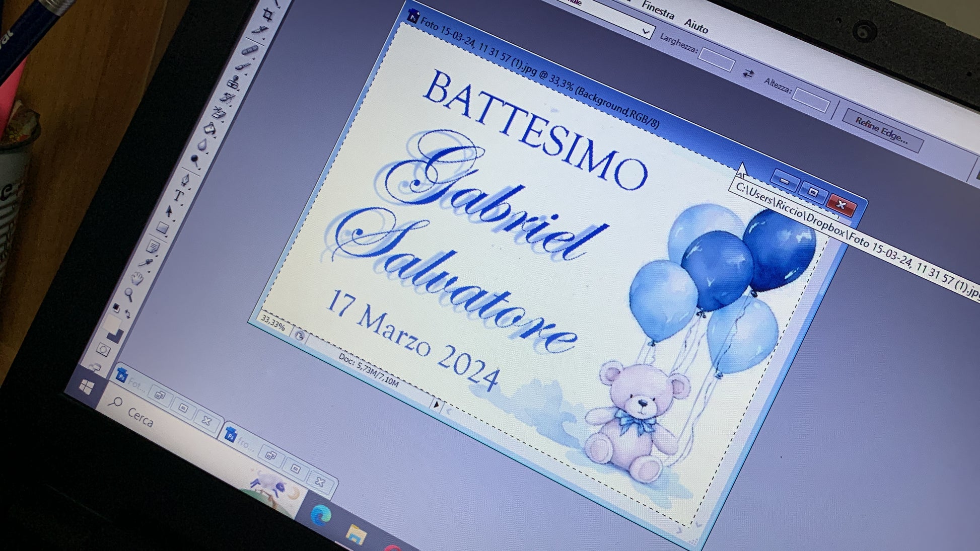Open the foreground color swatch
The height and width of the screenshot is (551, 980).
[111, 323]
